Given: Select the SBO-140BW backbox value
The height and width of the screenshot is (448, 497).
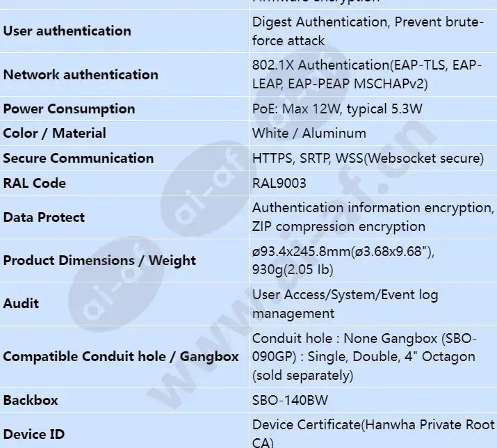Looking at the screenshot, I should (x=290, y=401).
